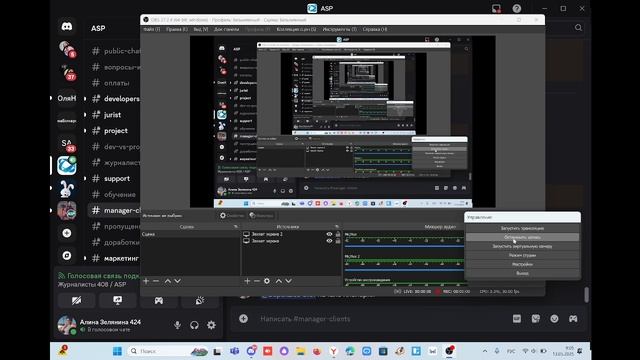Open OBS Настройки button
640x360 pixels.
pos(522,264)
